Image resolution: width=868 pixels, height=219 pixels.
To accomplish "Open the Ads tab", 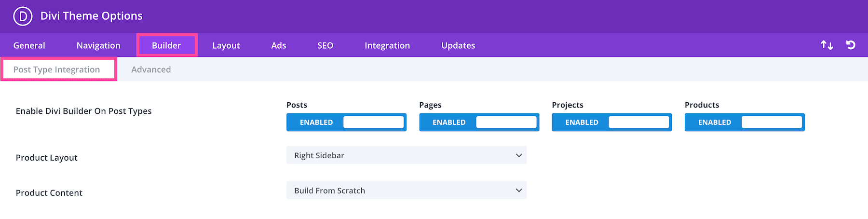I will pos(279,45).
